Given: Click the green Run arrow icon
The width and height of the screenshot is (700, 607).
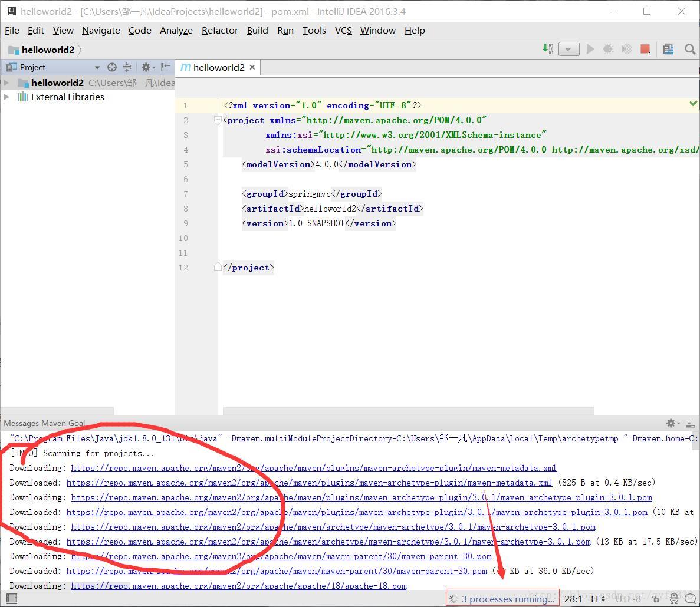Looking at the screenshot, I should pos(590,49).
